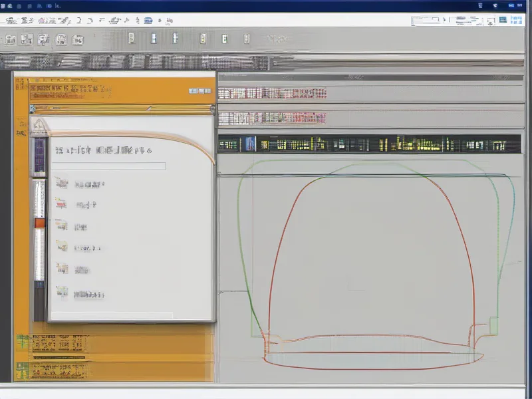Click the orange swatch in the left sidebar strip
Image resolution: width=532 pixels, height=399 pixels.
(40, 224)
